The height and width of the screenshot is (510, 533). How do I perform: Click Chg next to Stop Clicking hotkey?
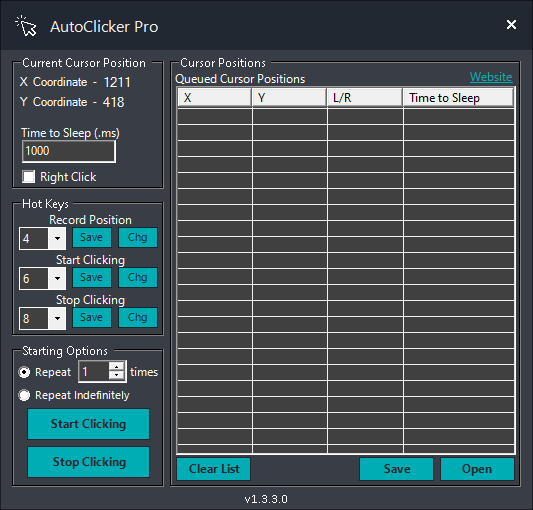tap(138, 318)
